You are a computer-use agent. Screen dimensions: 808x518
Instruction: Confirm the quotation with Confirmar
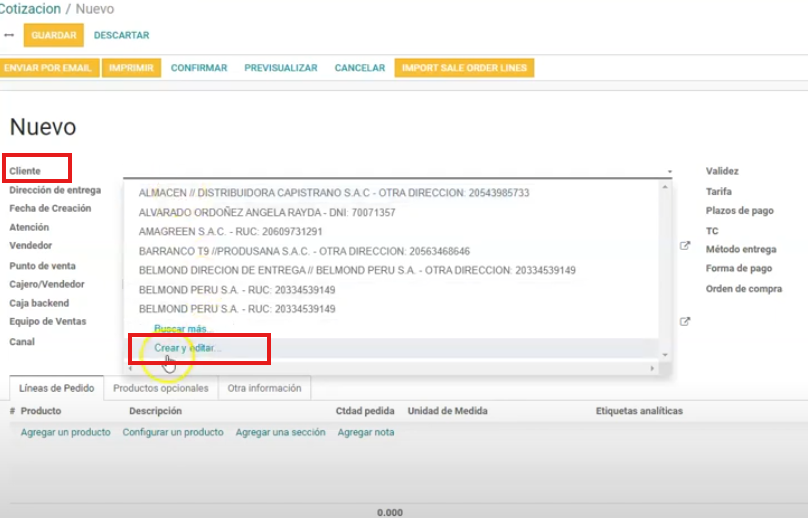pos(199,68)
